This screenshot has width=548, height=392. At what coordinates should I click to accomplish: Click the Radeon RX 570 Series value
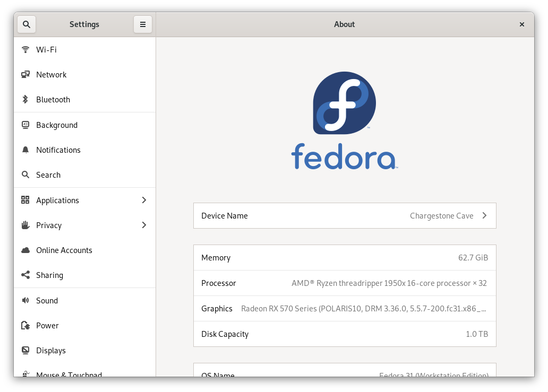pyautogui.click(x=363, y=309)
